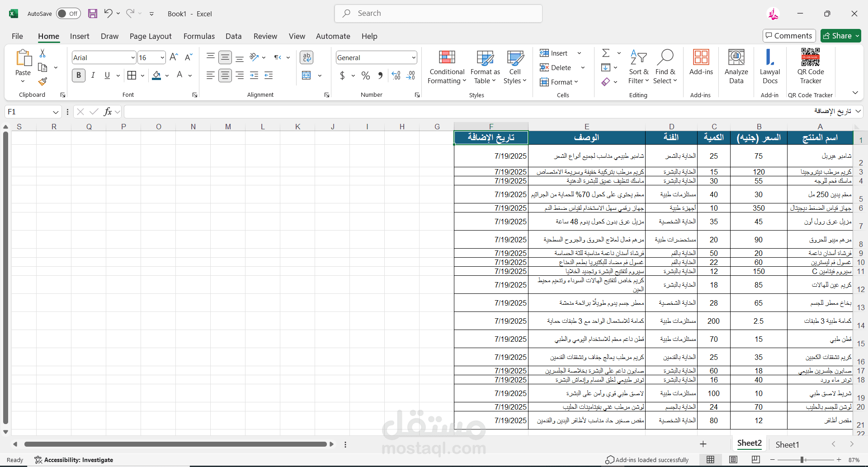Click the Cut scissors icon

pyautogui.click(x=42, y=53)
